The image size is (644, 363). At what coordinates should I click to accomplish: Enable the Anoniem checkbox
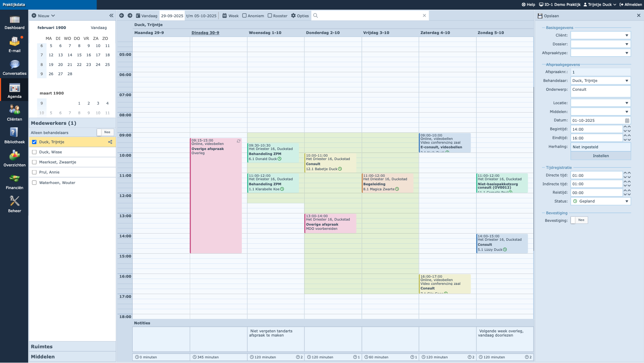coord(244,16)
